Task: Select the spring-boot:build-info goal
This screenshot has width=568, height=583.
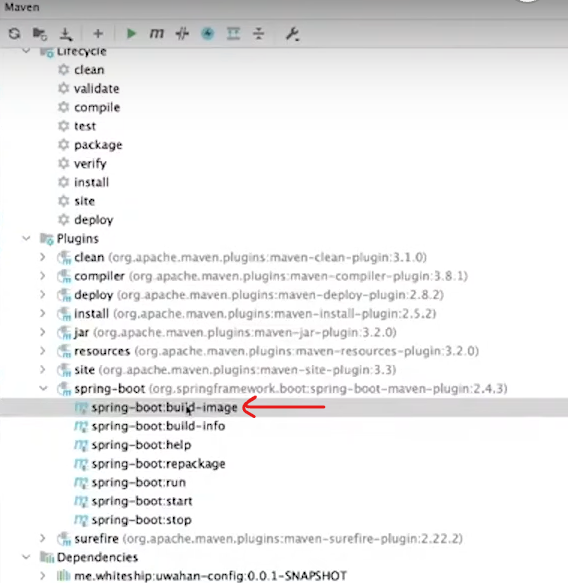Action: [x=158, y=426]
